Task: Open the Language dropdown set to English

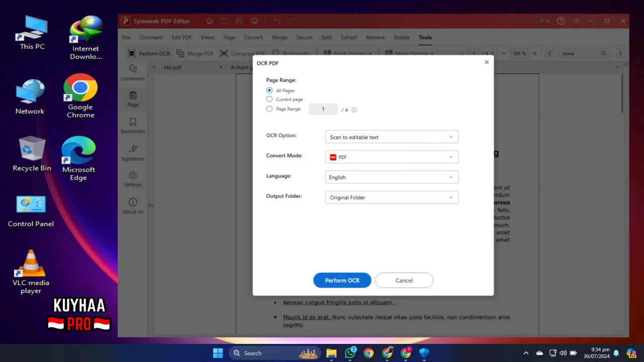Action: pyautogui.click(x=391, y=177)
